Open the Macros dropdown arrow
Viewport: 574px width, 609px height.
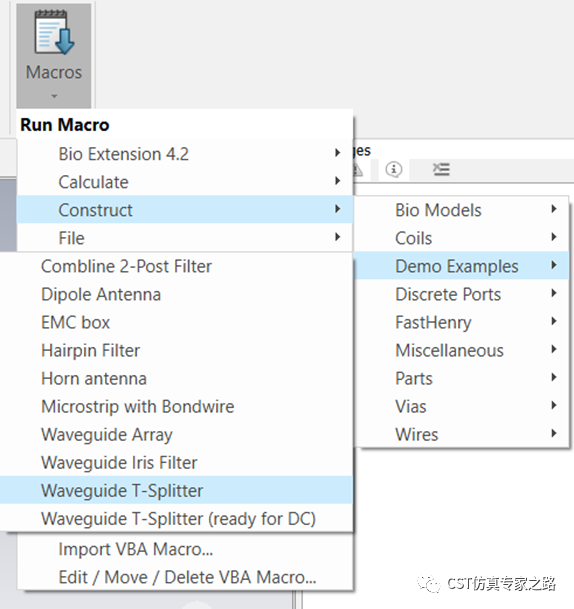(54, 96)
